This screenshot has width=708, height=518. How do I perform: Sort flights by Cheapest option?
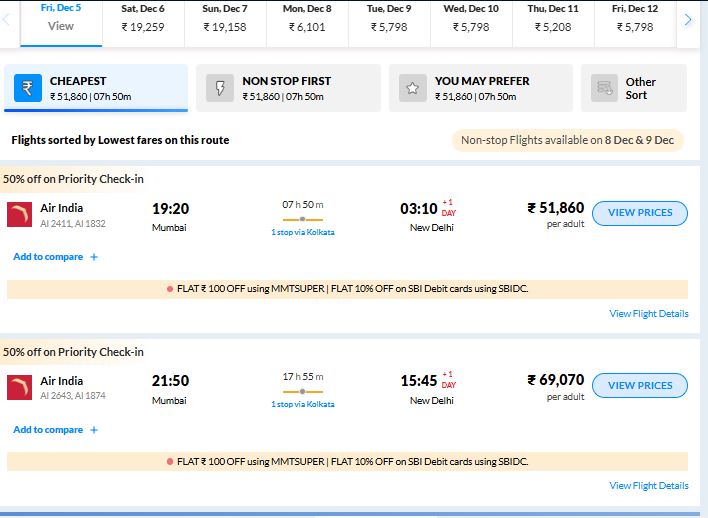[96, 88]
